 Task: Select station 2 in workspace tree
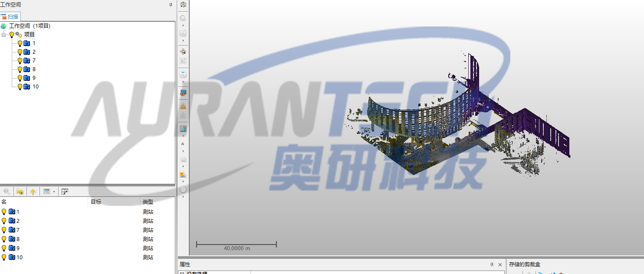34,52
